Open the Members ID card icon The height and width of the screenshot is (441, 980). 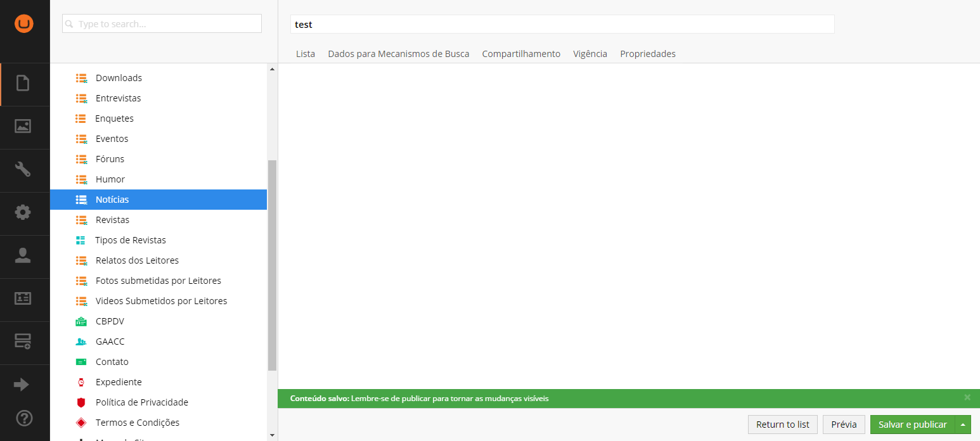pyautogui.click(x=23, y=298)
